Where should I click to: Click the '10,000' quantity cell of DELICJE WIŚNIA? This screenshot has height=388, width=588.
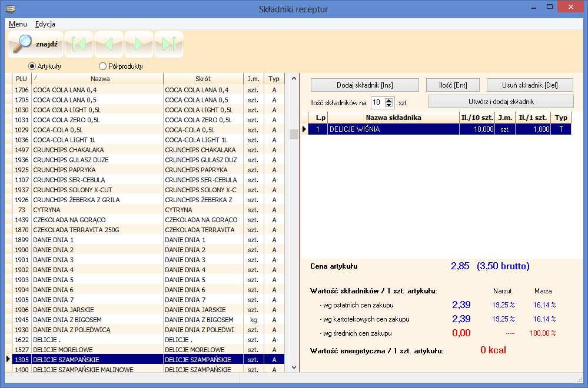[x=477, y=129]
